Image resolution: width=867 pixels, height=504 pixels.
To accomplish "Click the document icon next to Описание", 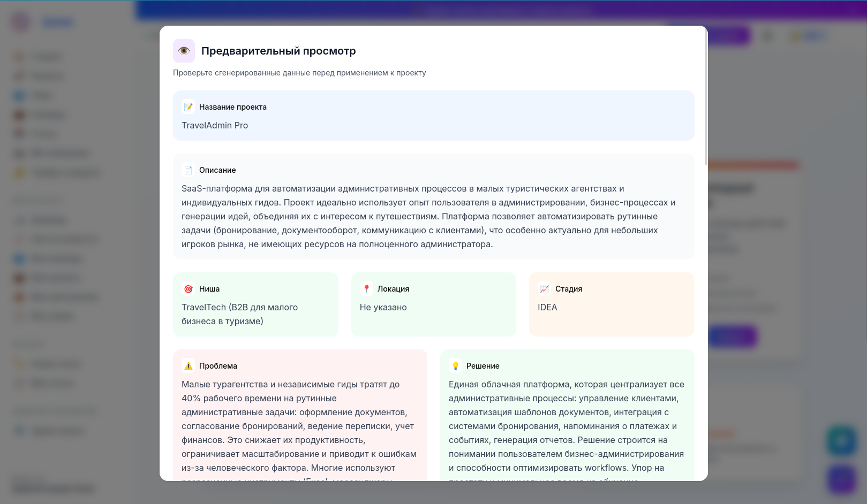I will point(188,170).
